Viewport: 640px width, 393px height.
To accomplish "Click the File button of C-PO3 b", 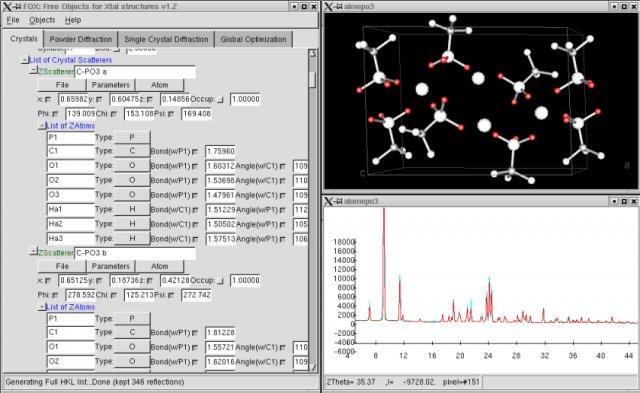I will click(62, 266).
